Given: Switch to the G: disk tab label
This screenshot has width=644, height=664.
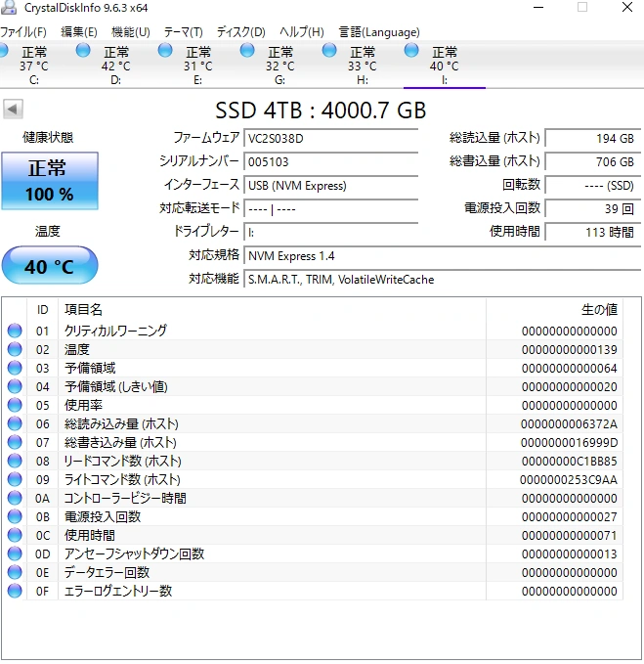Looking at the screenshot, I should coord(280,80).
